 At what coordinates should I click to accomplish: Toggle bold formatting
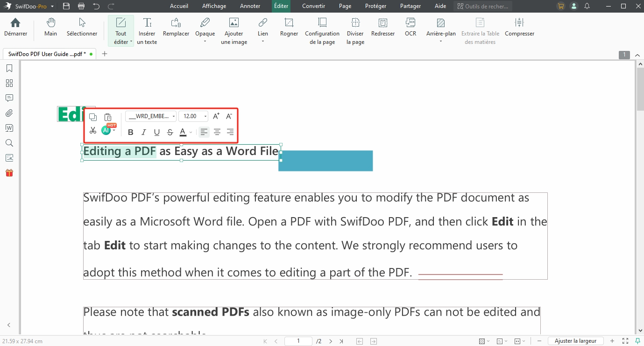[x=131, y=132]
